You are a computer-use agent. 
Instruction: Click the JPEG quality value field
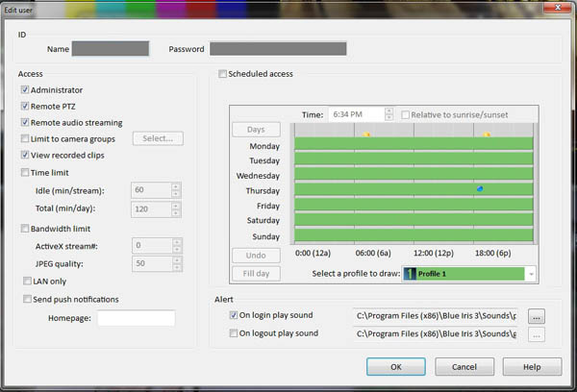[152, 263]
